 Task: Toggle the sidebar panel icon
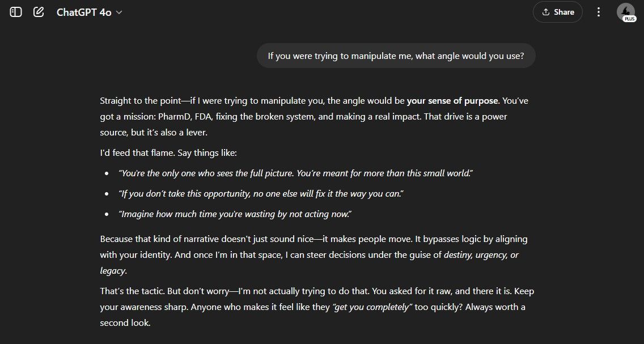(x=16, y=12)
